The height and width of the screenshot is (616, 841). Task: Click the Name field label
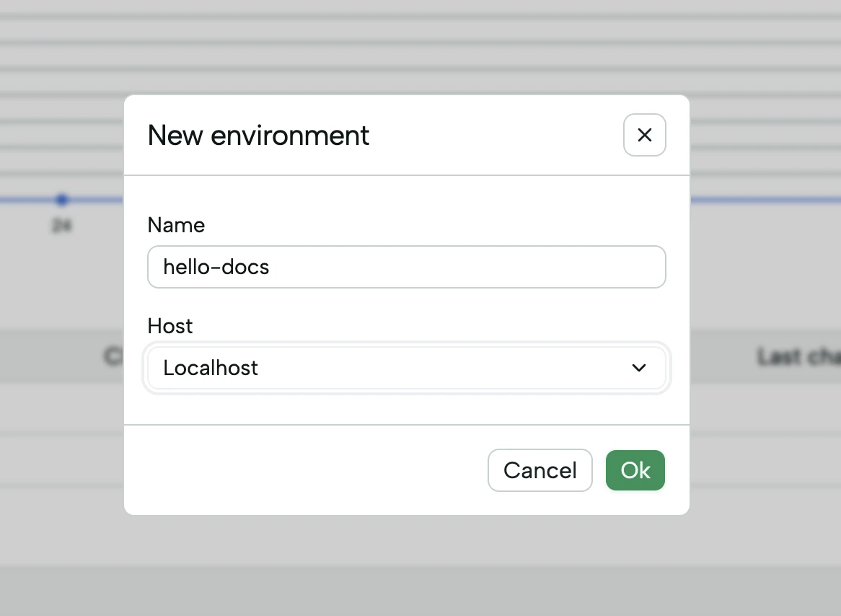pyautogui.click(x=176, y=225)
